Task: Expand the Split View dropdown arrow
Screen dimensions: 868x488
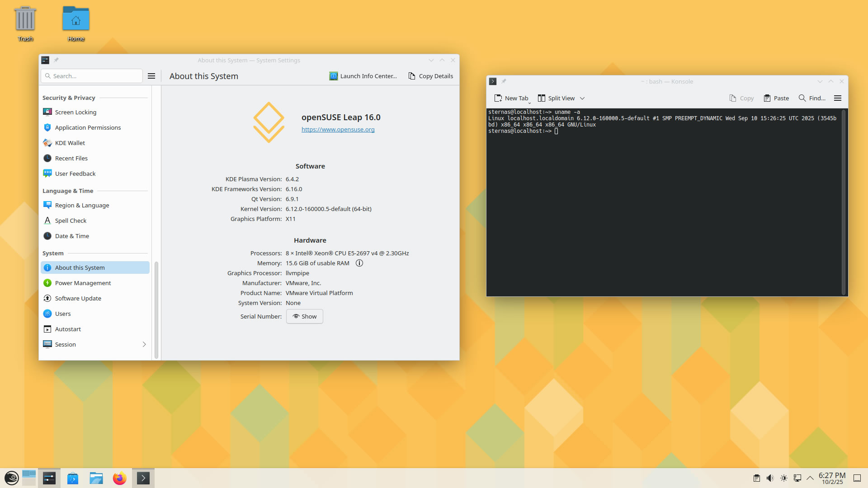Action: pyautogui.click(x=582, y=98)
